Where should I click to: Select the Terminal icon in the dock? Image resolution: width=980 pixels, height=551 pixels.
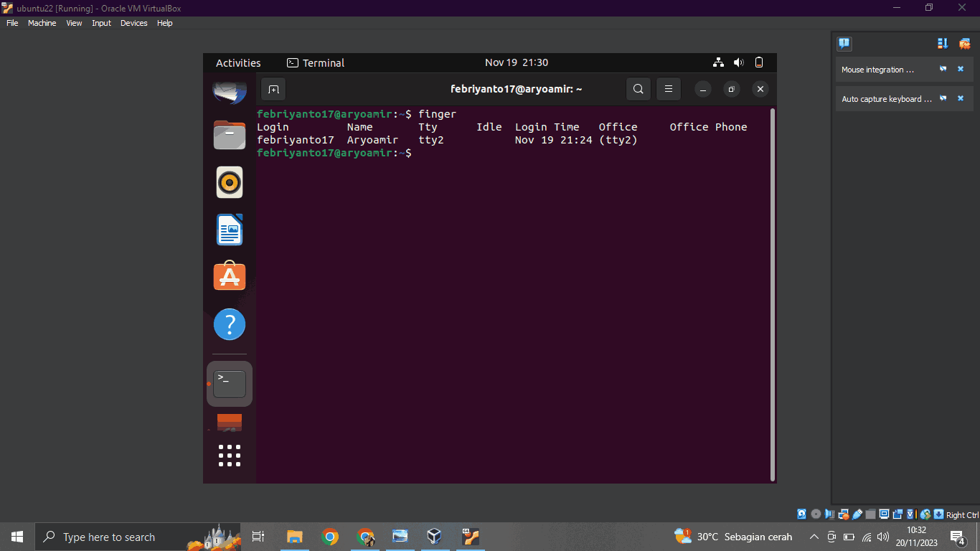point(230,384)
